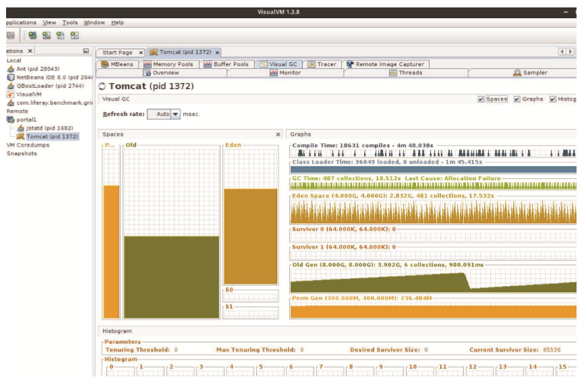The height and width of the screenshot is (392, 588).
Task: Click the Class Loader Time graph
Action: click(433, 169)
